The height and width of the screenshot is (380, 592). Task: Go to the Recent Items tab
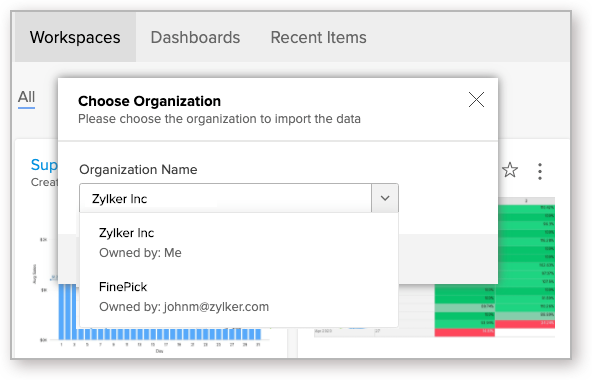pyautogui.click(x=318, y=37)
